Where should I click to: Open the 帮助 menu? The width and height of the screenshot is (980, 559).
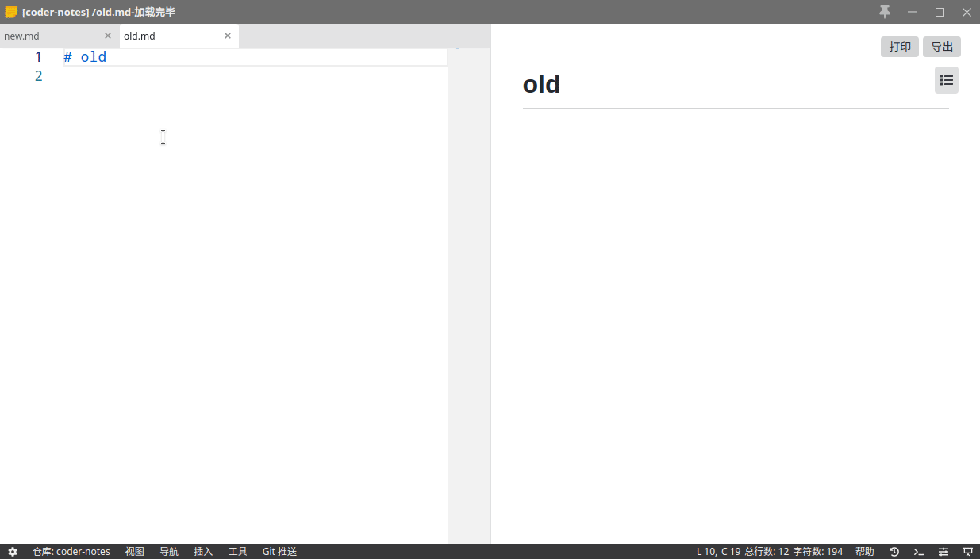click(x=865, y=552)
